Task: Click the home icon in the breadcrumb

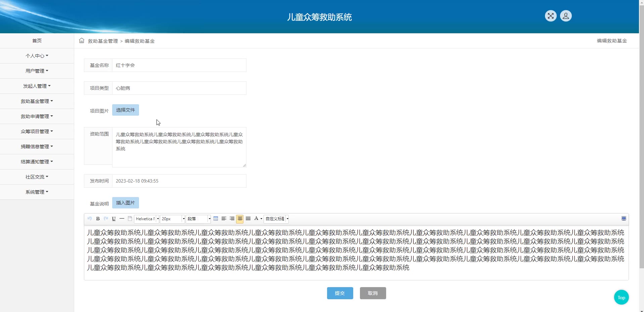Action: [x=82, y=41]
